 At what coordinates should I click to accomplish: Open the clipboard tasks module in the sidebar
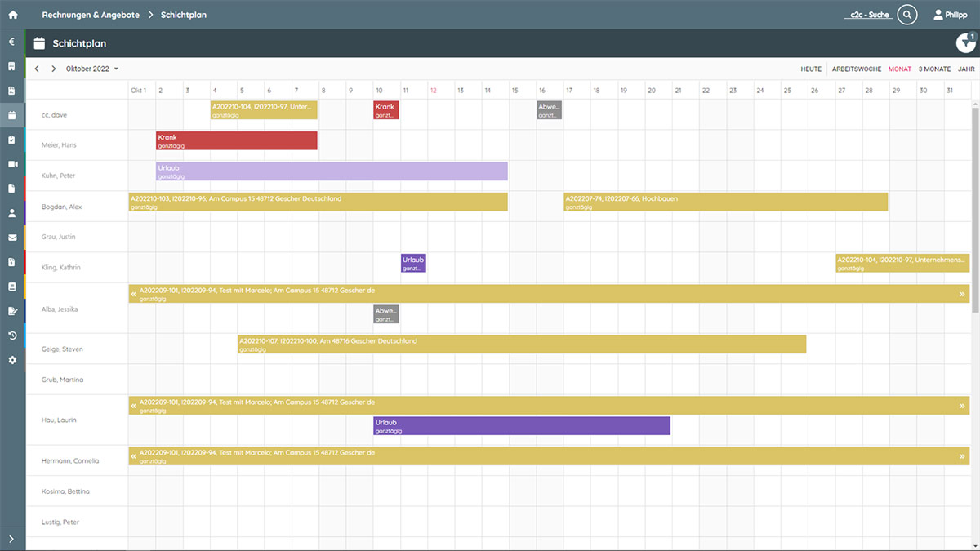tap(11, 139)
